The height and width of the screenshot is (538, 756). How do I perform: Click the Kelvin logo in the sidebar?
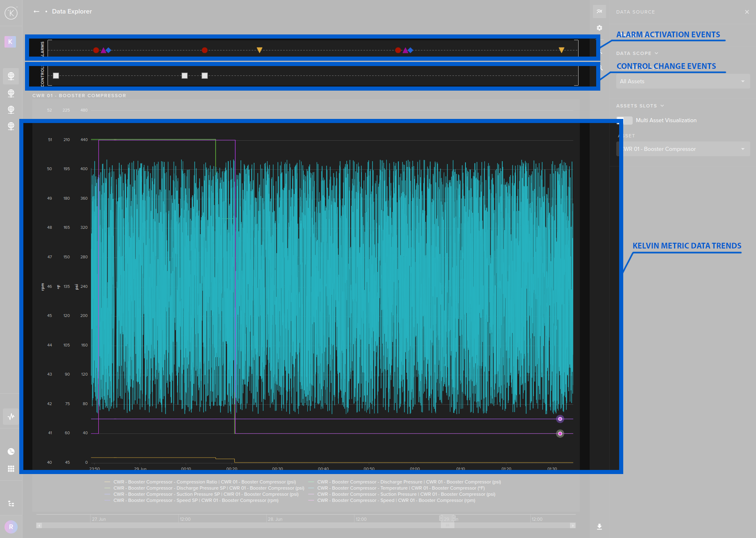tap(11, 13)
